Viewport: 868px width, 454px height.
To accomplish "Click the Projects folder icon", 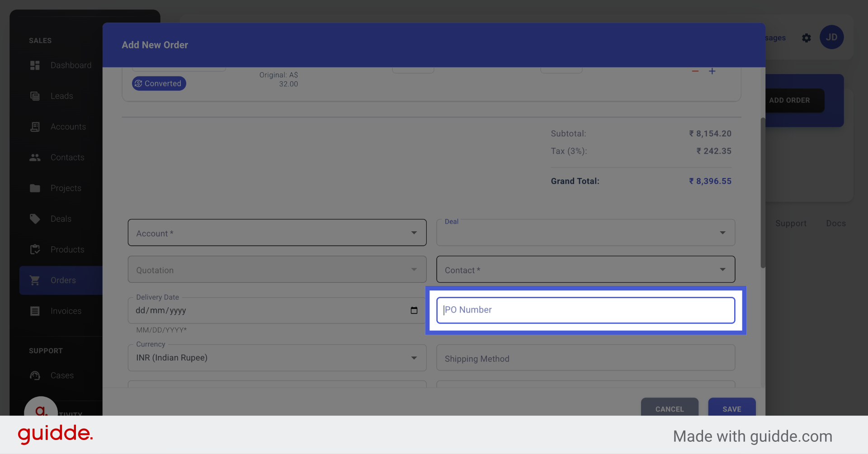I will click(x=35, y=188).
